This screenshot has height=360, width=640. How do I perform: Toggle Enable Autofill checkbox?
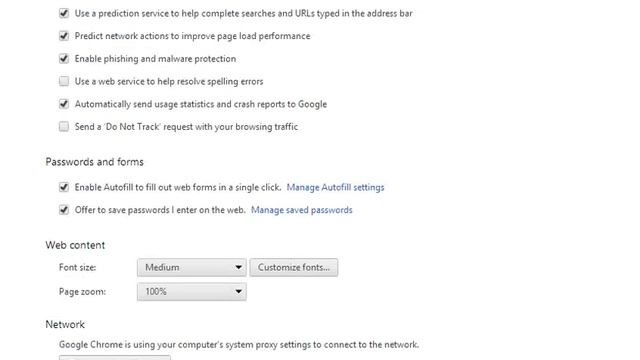64,187
